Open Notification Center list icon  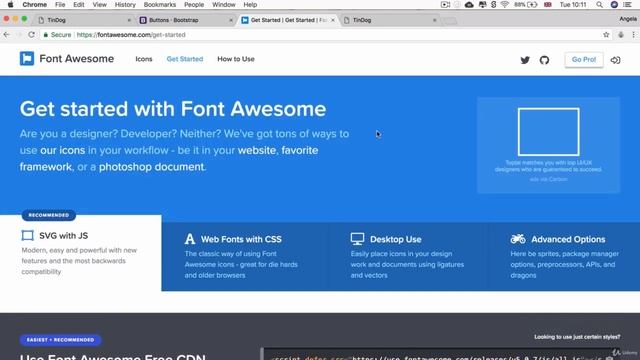coord(628,4)
